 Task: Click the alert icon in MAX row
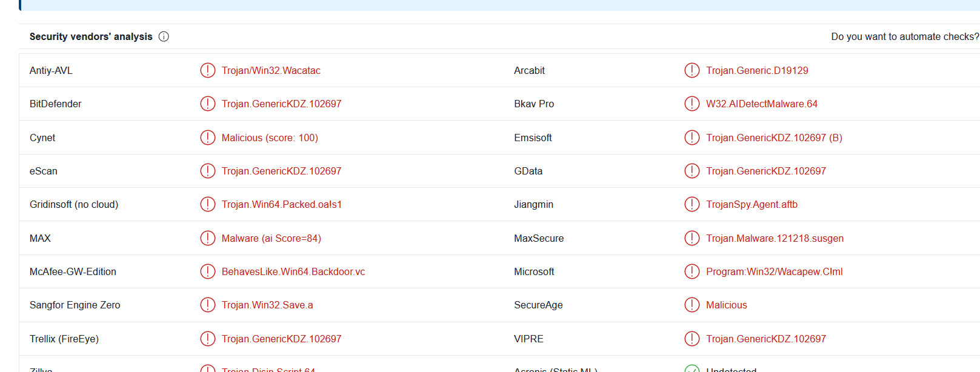coord(208,238)
